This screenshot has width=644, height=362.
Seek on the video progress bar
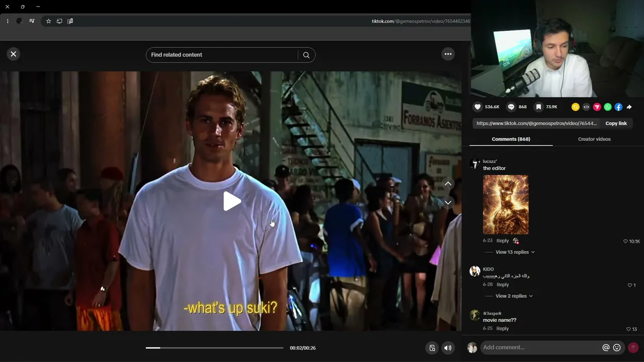pyautogui.click(x=214, y=348)
